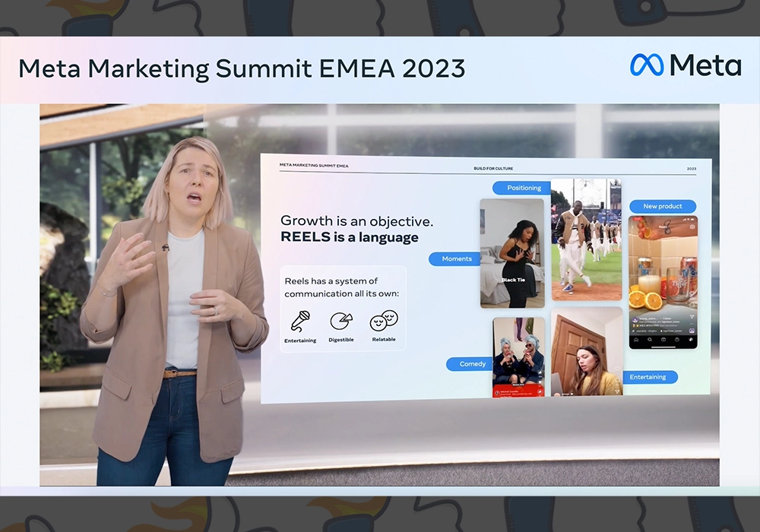760x532 pixels.
Task: Open the baseball field dance reel
Action: [586, 239]
